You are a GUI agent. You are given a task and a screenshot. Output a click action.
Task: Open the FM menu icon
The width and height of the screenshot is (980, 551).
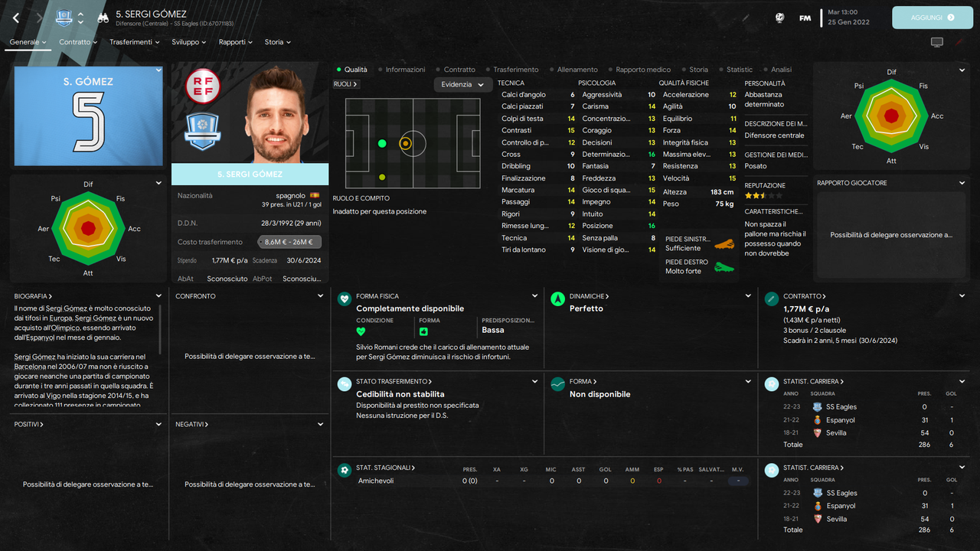805,18
